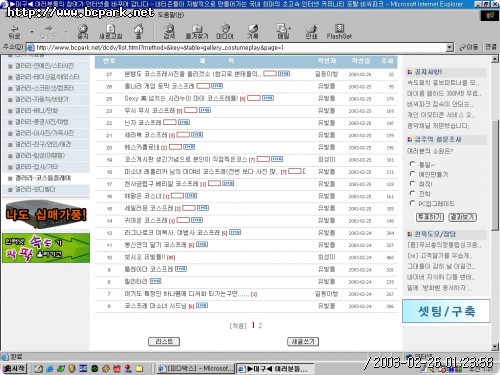Open Favorites (즐겨찾기) toolbar button
500x375 pixels.
point(197,32)
